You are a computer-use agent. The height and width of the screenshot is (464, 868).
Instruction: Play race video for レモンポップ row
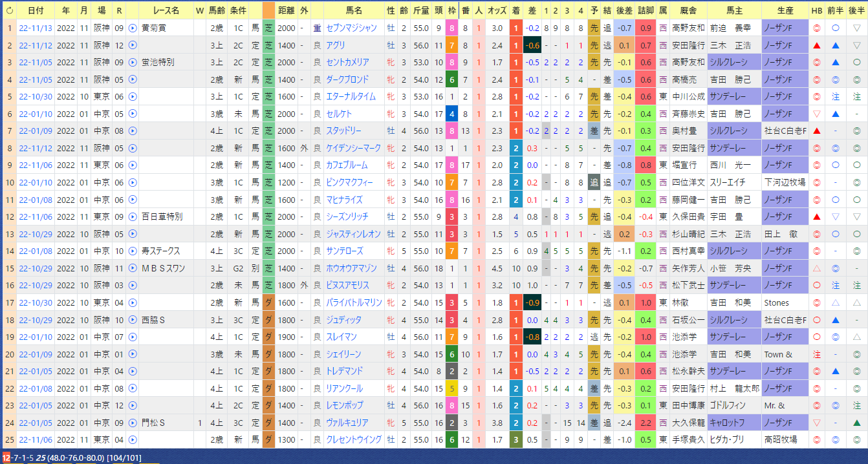point(133,405)
